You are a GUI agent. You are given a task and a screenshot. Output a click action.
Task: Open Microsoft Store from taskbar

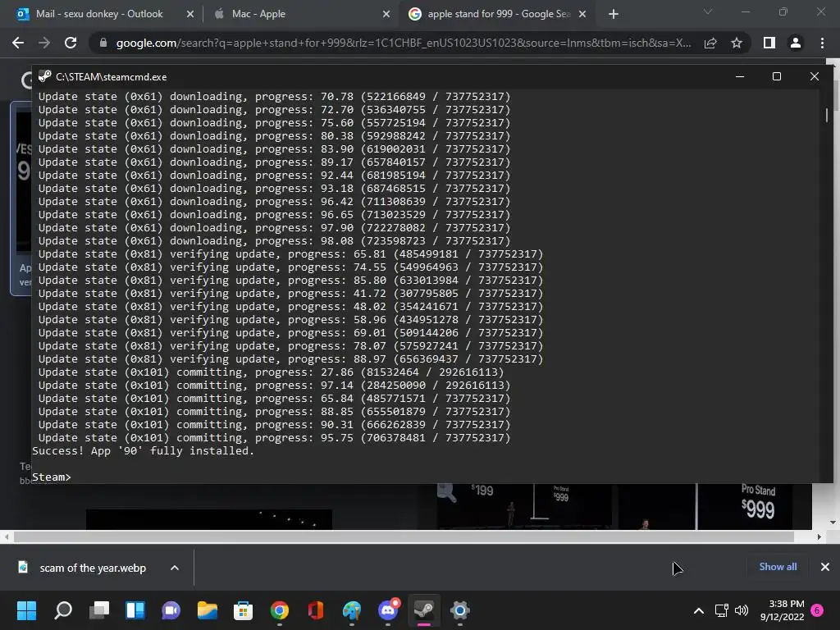click(243, 610)
